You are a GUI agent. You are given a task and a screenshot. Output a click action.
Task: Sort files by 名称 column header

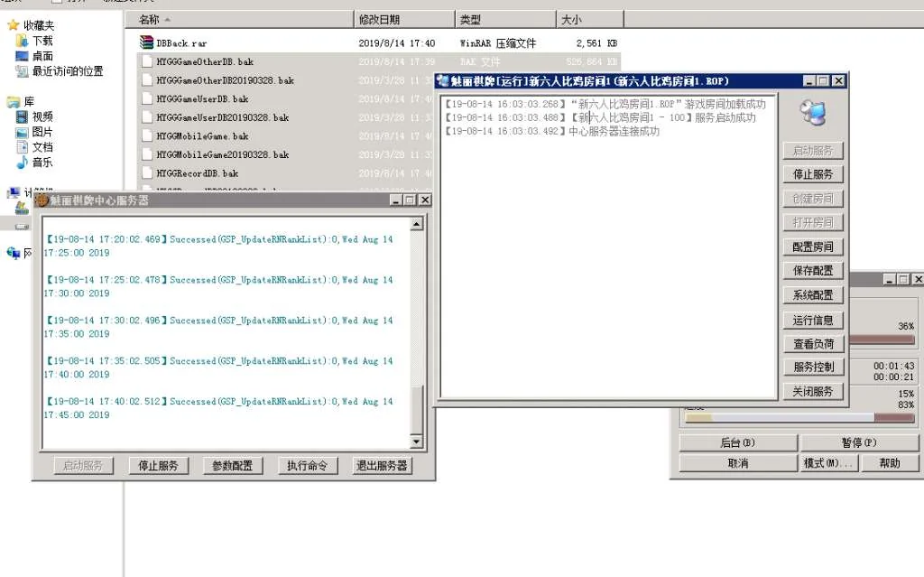click(x=150, y=19)
